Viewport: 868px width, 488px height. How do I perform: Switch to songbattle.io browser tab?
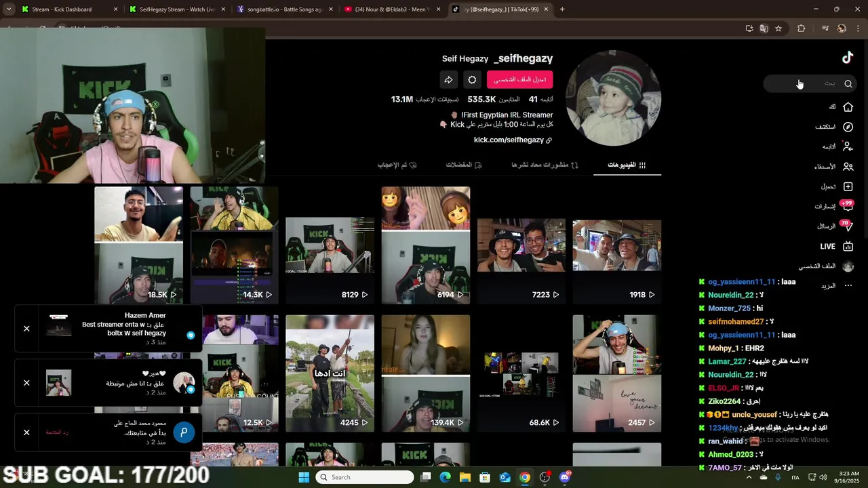(x=284, y=9)
